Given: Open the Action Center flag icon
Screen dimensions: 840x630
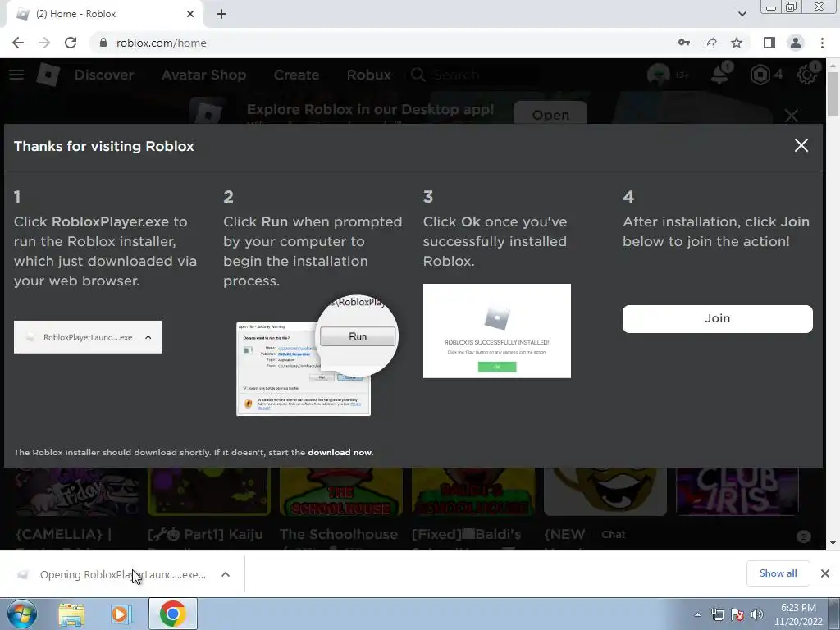Looking at the screenshot, I should coord(737,614).
